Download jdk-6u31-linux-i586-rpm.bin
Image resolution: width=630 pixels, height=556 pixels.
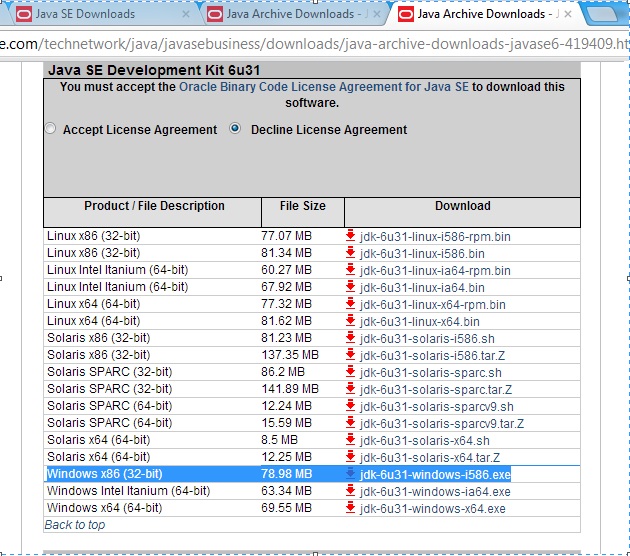pyautogui.click(x=435, y=237)
